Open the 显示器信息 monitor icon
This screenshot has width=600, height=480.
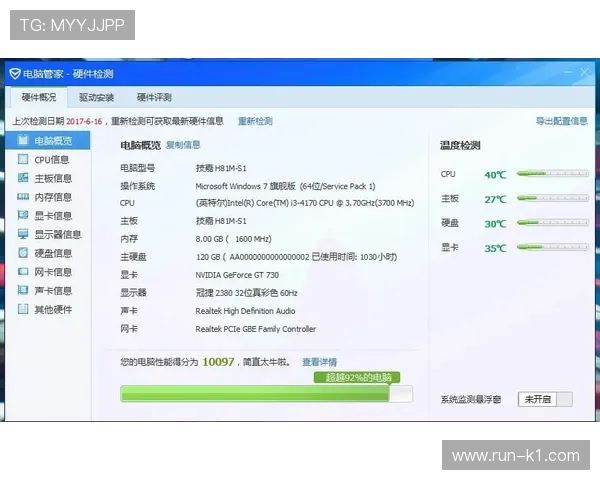coord(23,234)
